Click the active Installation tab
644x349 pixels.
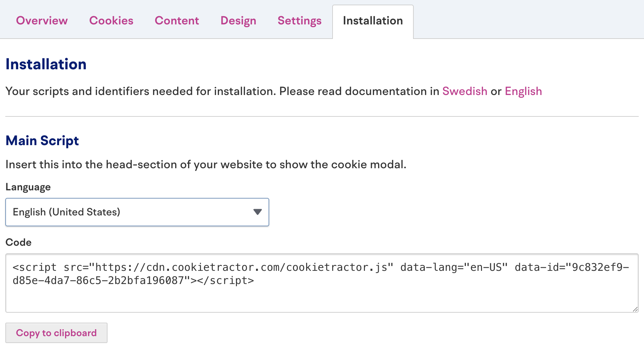pos(372,20)
